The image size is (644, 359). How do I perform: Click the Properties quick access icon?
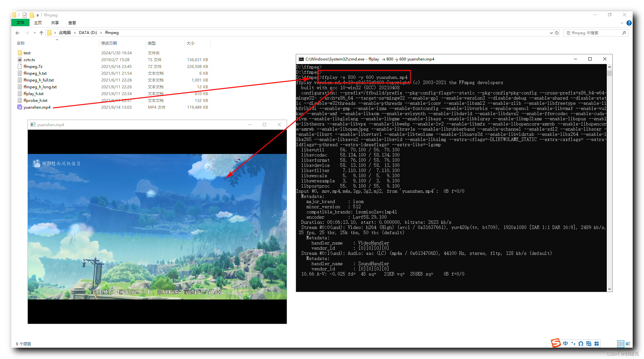click(25, 15)
